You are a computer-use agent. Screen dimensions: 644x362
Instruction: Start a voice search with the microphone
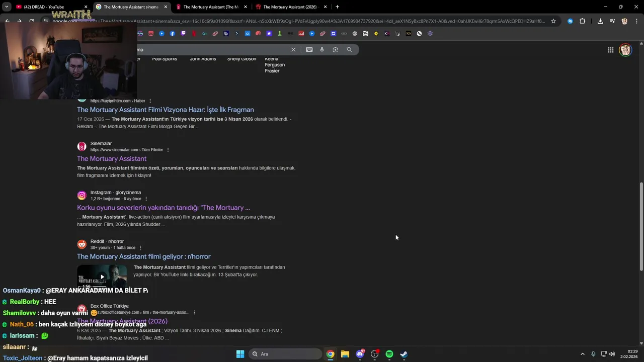pos(322,50)
